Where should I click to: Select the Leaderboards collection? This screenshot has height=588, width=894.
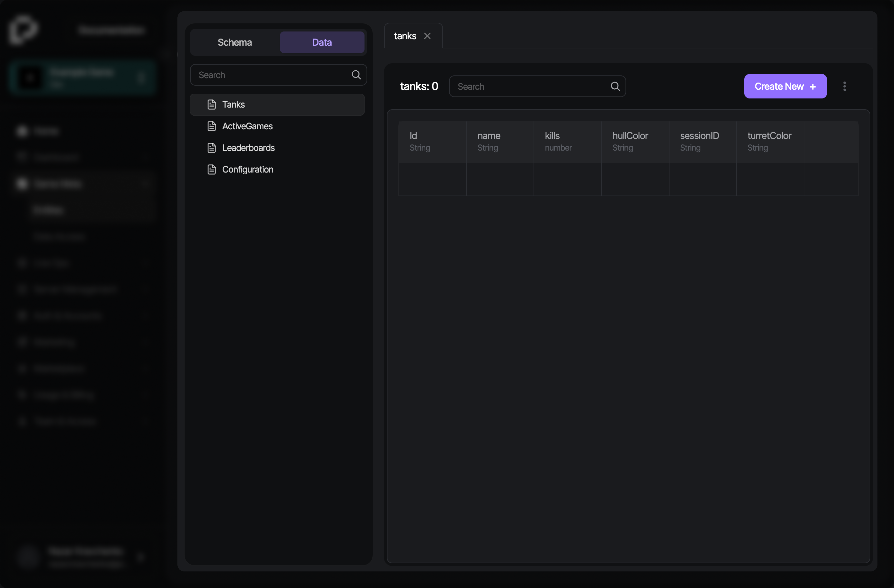(x=248, y=148)
